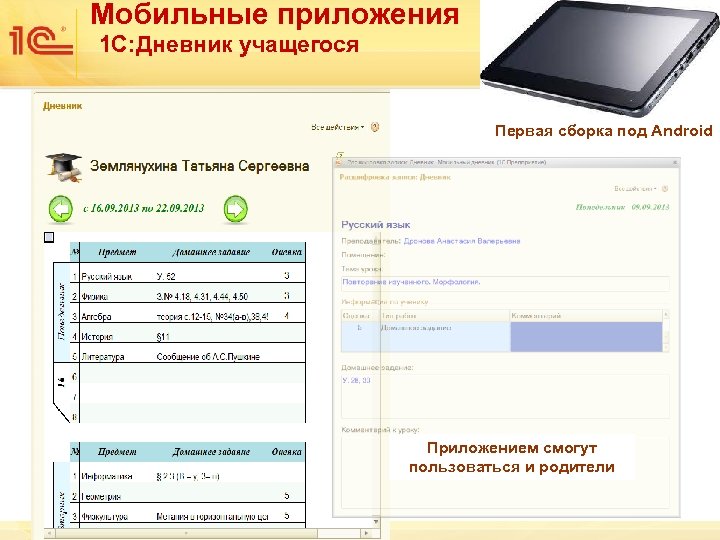Click the "Дневник" header title
Viewport: 720px width, 540px height.
62,106
